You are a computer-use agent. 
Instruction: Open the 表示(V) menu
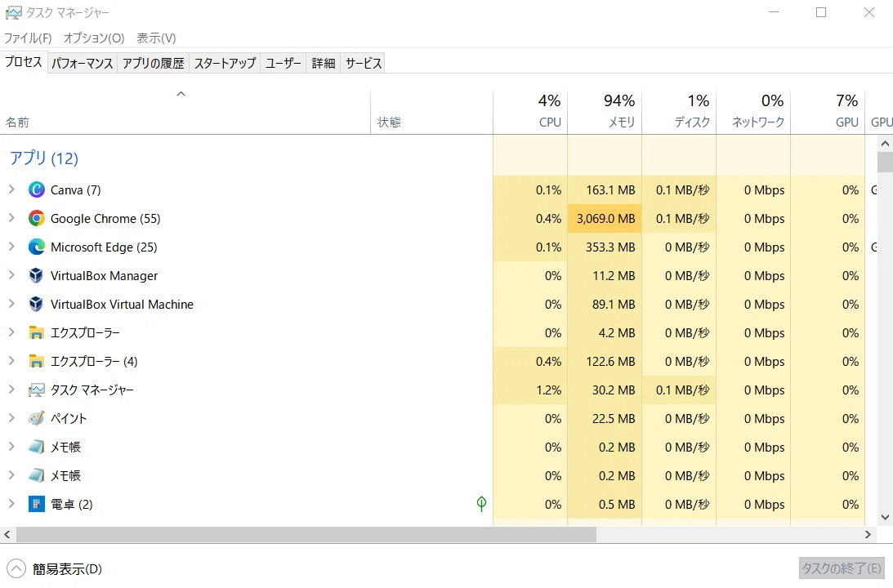click(156, 38)
